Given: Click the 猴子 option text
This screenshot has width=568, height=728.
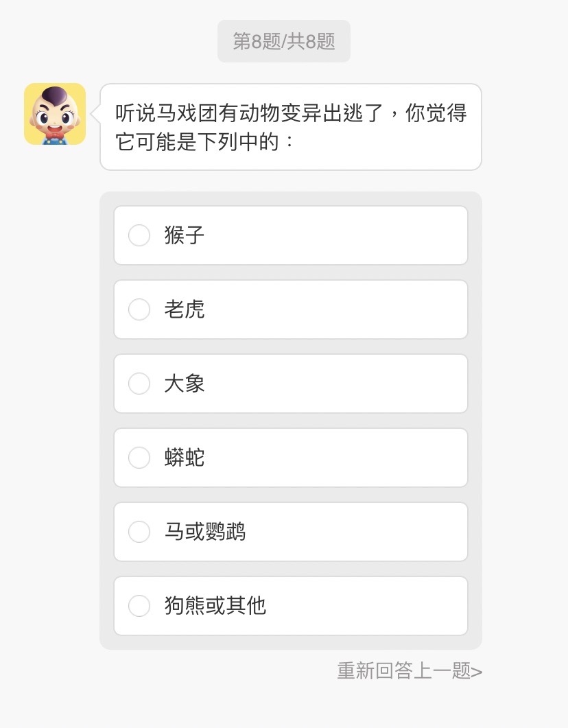Looking at the screenshot, I should tap(185, 235).
